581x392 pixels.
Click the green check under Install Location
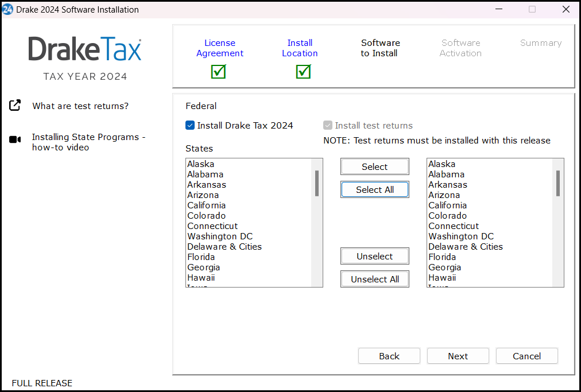[x=304, y=71]
